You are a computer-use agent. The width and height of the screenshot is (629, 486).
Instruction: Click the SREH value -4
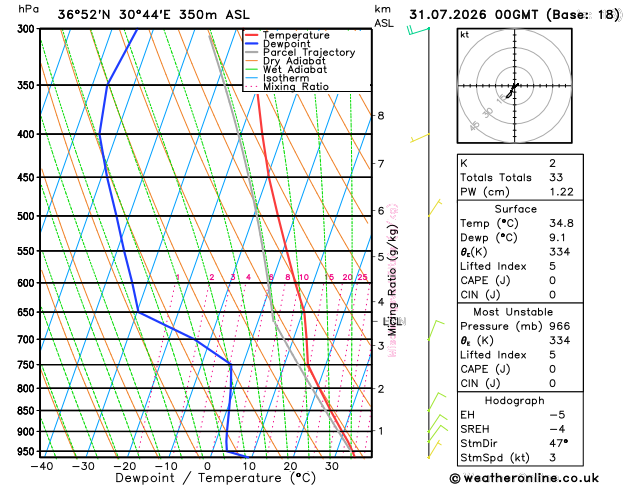point(557,429)
